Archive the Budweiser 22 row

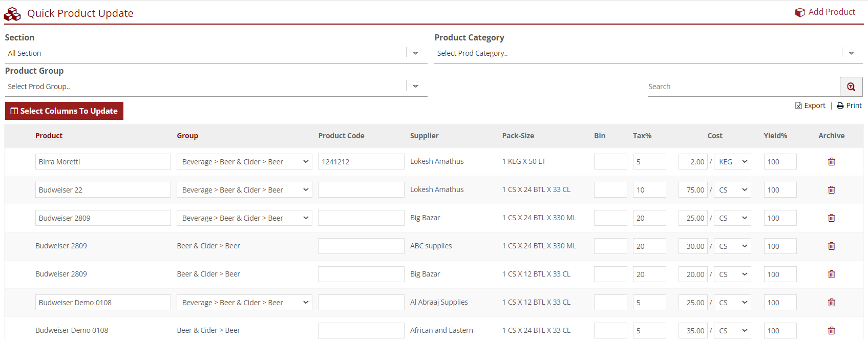(831, 190)
